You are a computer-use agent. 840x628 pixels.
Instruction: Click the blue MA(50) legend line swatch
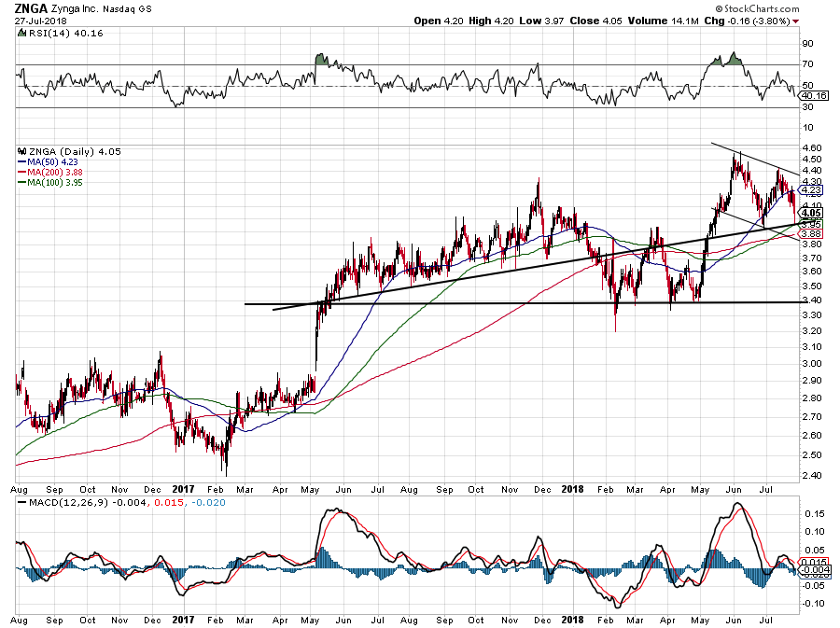(x=22, y=161)
